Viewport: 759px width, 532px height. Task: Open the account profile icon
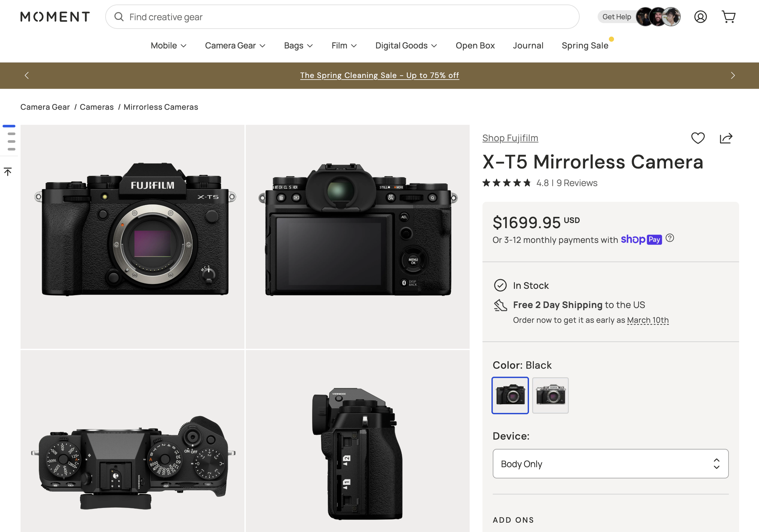coord(700,17)
